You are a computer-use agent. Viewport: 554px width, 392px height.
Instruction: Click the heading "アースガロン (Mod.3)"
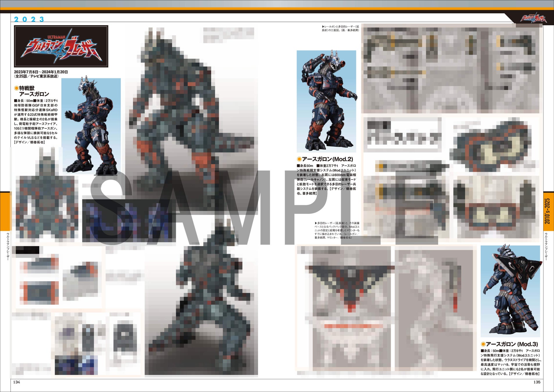[509, 344]
